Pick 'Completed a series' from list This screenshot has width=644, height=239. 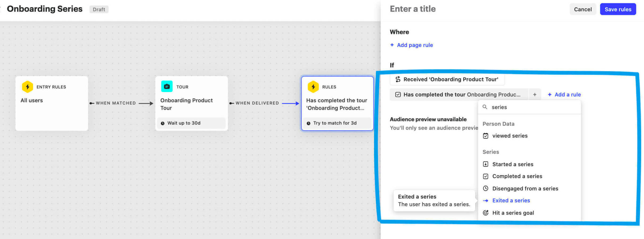[x=517, y=176]
